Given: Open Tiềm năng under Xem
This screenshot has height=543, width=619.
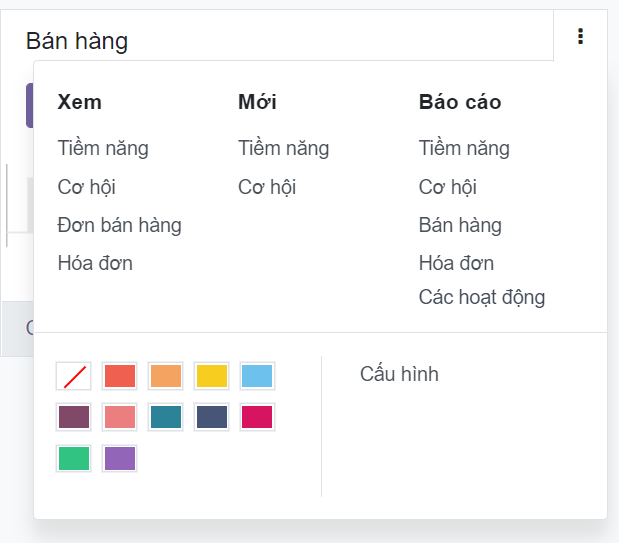Looking at the screenshot, I should (103, 149).
